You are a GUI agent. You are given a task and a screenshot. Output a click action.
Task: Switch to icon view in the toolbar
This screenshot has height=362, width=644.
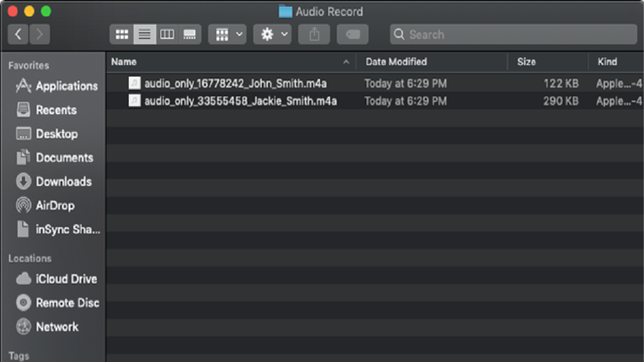click(x=121, y=35)
